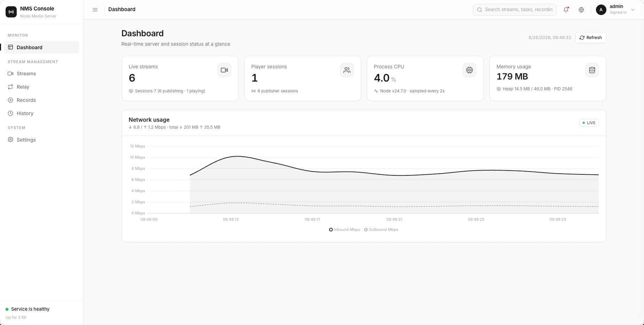Expand the admin account dropdown chevron
The width and height of the screenshot is (644, 325).
[x=633, y=10]
